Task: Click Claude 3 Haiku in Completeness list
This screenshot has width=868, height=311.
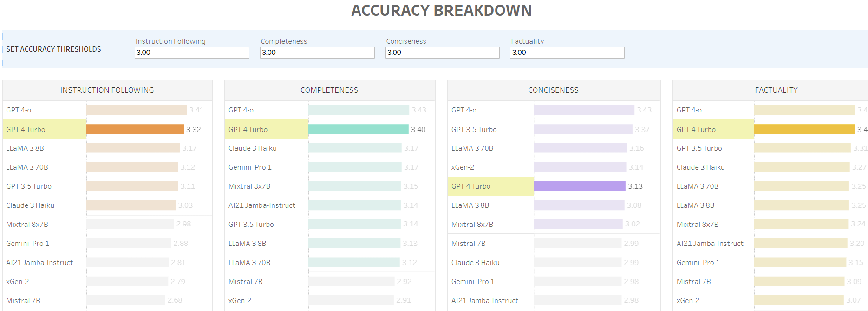Action: click(x=253, y=148)
